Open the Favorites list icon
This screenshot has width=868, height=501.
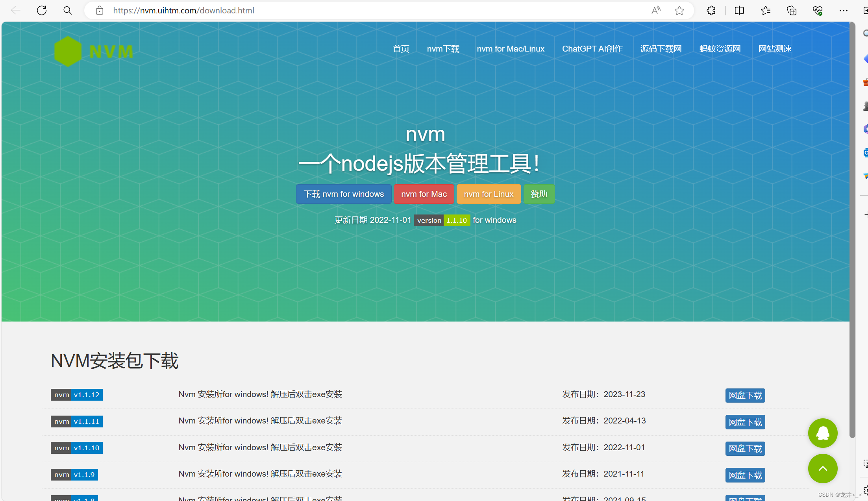765,11
